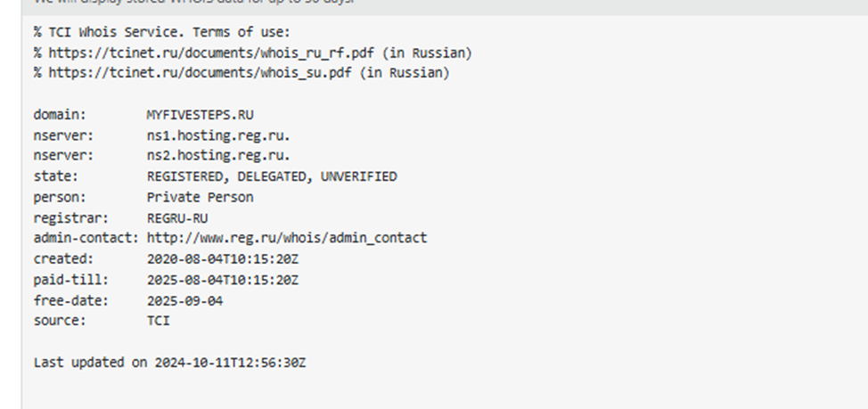Click the paid-till date 2025-08-04T10:15:20Z

pyautogui.click(x=223, y=280)
